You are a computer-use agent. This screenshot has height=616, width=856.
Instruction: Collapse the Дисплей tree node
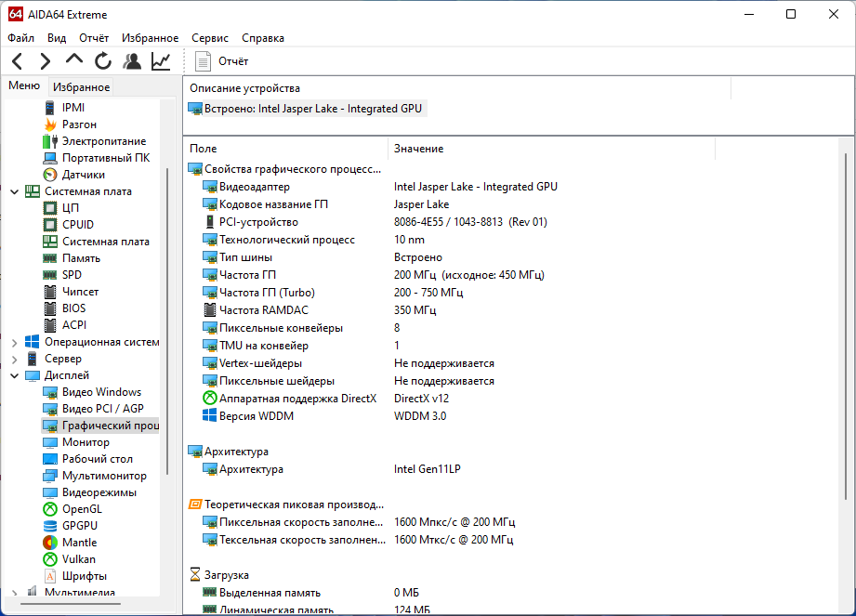(x=15, y=376)
